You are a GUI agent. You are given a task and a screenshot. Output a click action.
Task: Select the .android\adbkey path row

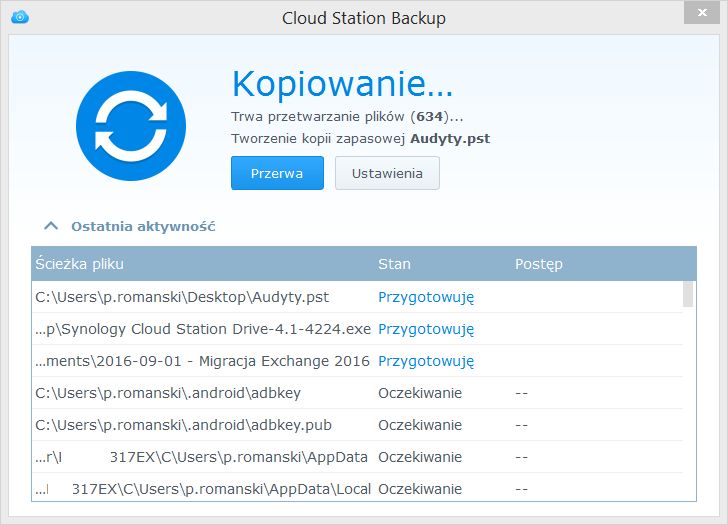point(357,393)
